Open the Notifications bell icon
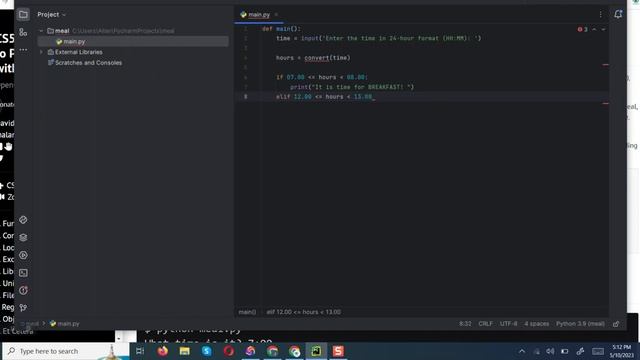The width and height of the screenshot is (640, 360). coord(618,14)
